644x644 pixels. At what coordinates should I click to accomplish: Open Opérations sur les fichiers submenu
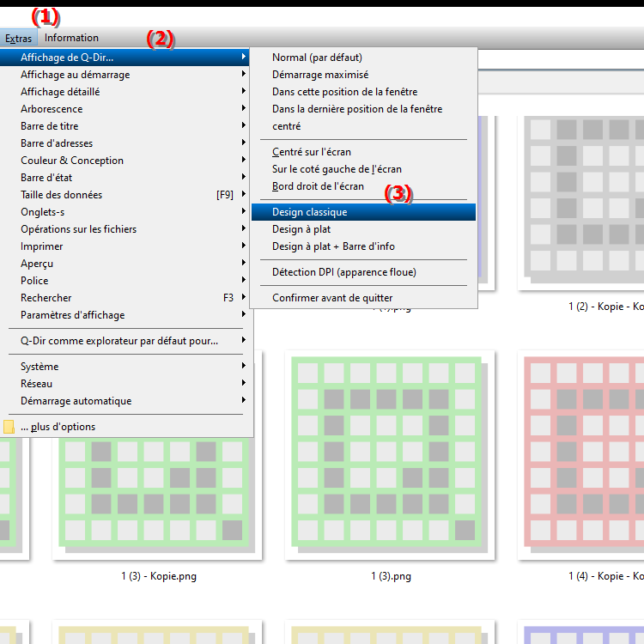click(125, 229)
